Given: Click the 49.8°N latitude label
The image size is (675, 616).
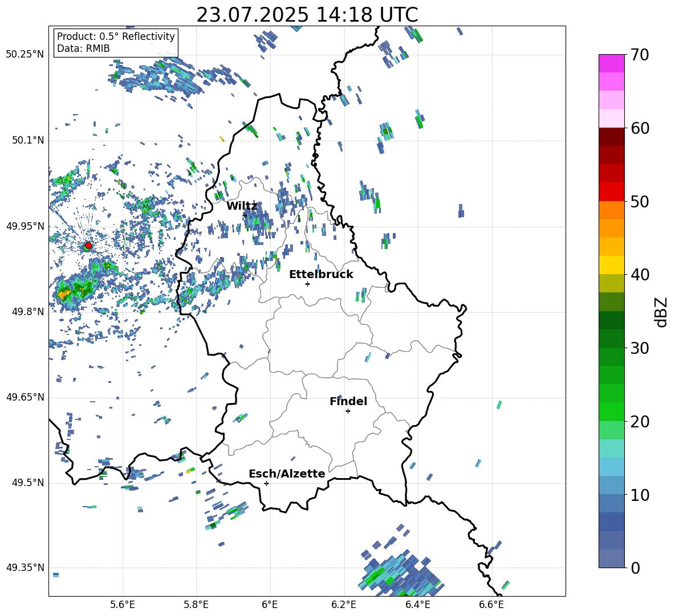Looking at the screenshot, I should coord(27,312).
